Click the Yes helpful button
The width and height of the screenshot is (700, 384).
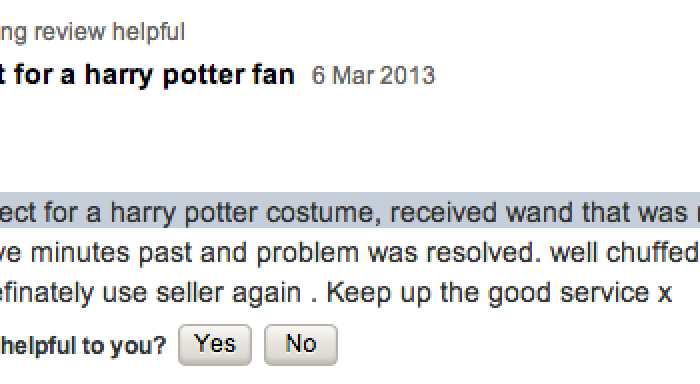coord(215,345)
